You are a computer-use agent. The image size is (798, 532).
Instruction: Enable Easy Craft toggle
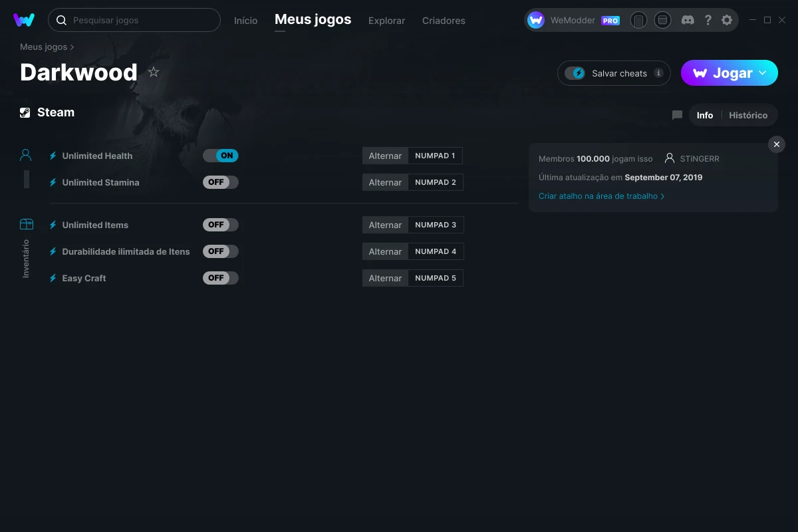(221, 278)
